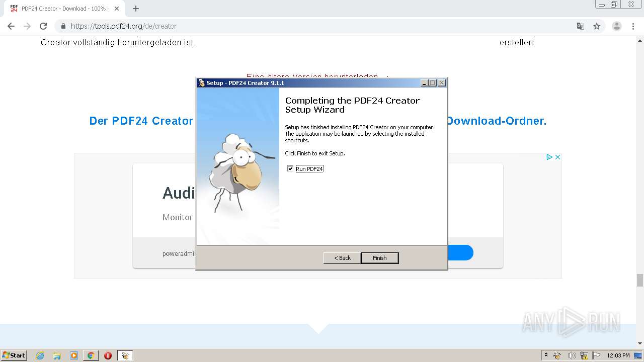Click 'Completing the PDF24 Creator Setup Wizard' heading

pyautogui.click(x=352, y=105)
